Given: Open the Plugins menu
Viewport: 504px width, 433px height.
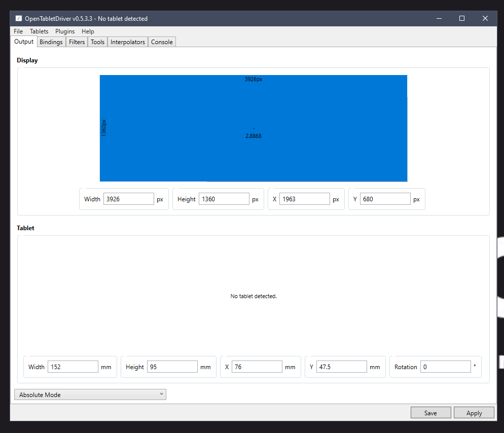Looking at the screenshot, I should click(65, 31).
